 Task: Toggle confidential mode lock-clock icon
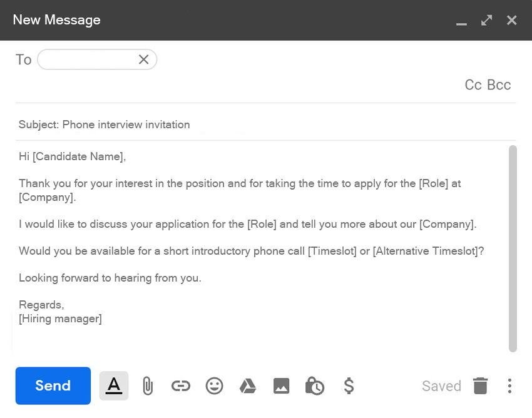(314, 386)
